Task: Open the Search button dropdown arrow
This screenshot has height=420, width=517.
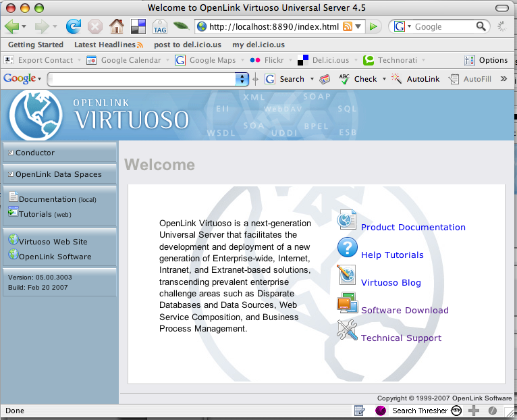Action: [x=312, y=79]
